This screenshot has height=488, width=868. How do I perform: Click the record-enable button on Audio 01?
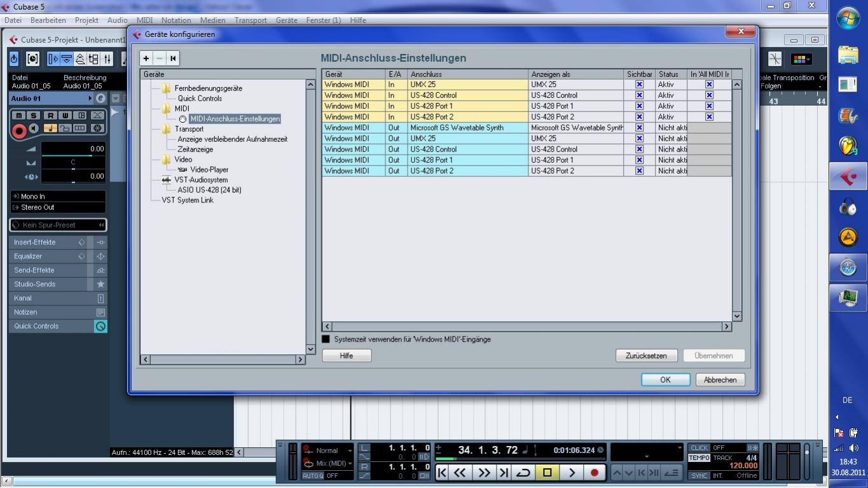coord(19,131)
